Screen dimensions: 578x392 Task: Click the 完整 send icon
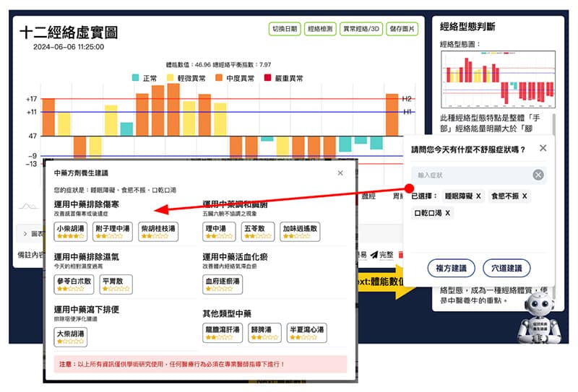[x=374, y=255]
